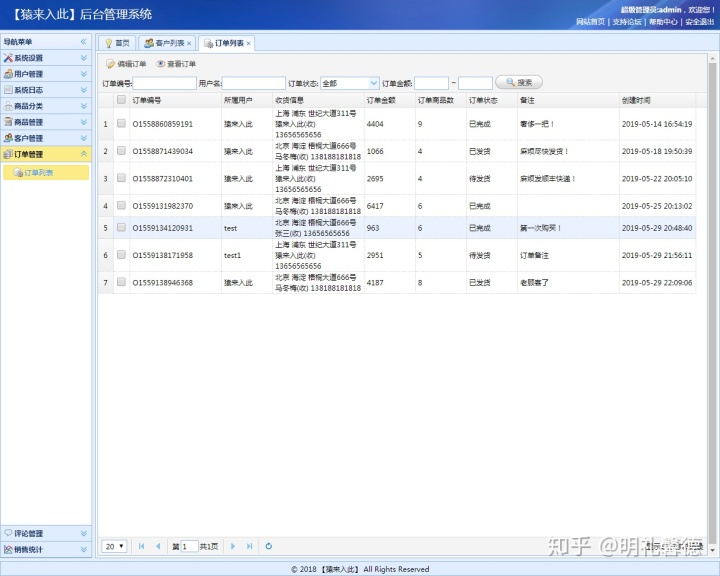Check the box for order O1558860859191
The height and width of the screenshot is (576, 720).
121,124
